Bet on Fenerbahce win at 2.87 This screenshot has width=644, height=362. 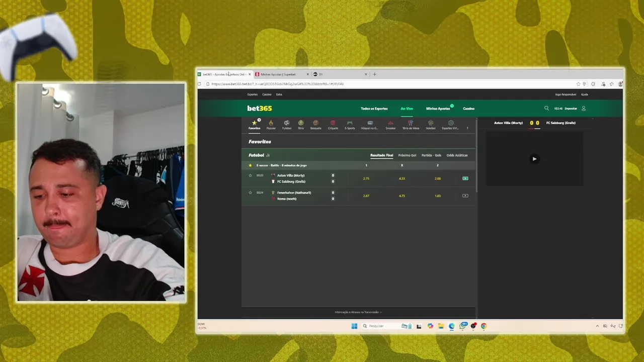pos(366,196)
